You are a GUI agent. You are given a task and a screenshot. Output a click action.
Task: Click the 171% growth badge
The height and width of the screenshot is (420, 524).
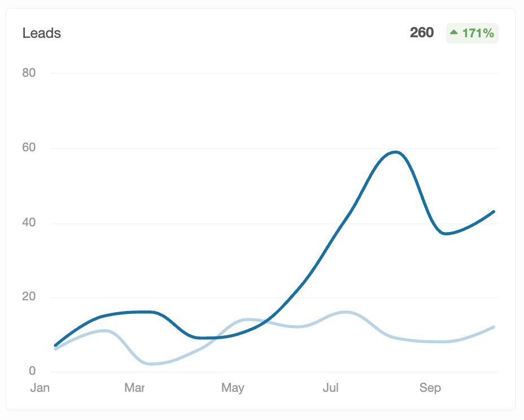click(x=472, y=33)
